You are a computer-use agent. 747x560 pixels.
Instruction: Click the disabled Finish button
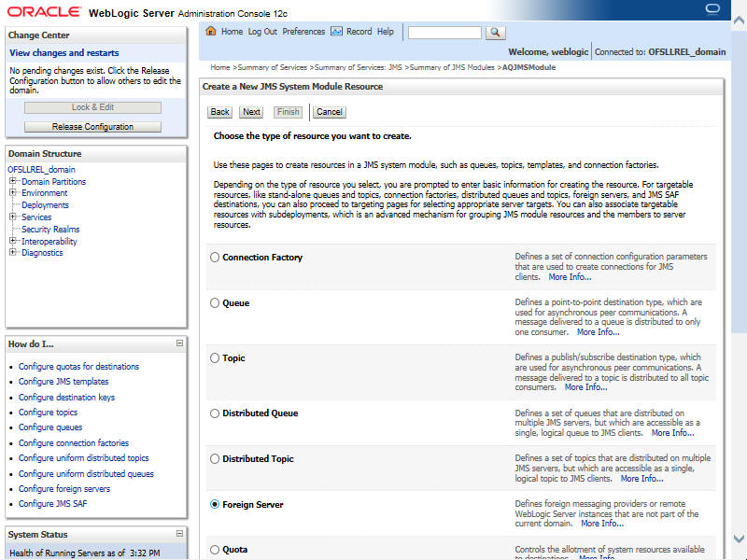[x=289, y=112]
